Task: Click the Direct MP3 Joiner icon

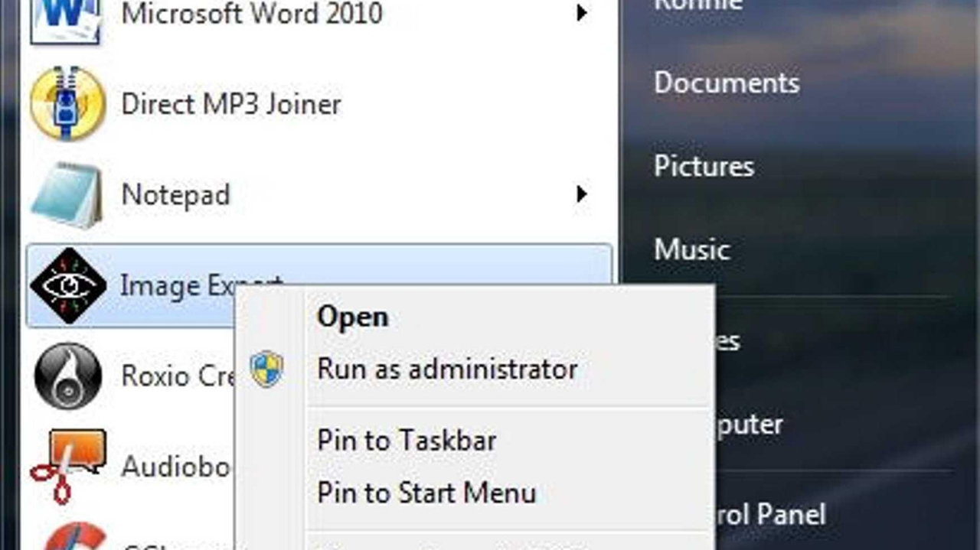Action: click(67, 103)
